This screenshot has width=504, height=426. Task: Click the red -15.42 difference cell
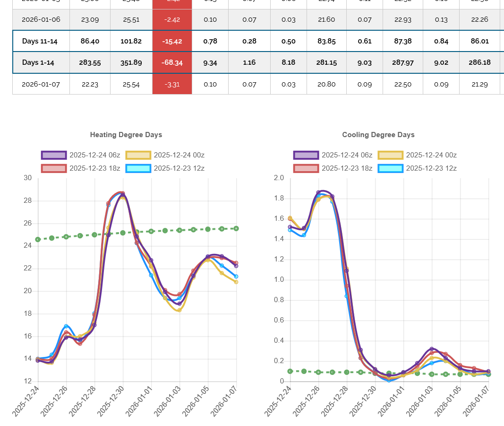172,42
